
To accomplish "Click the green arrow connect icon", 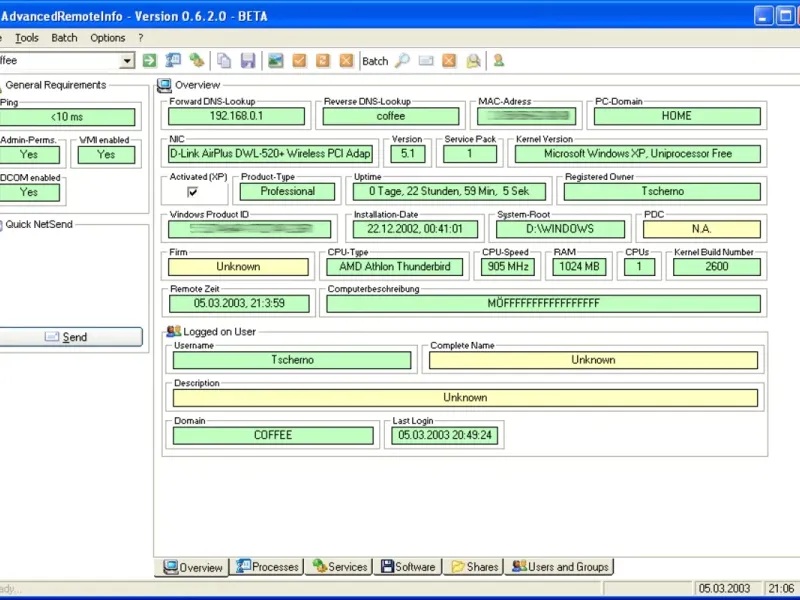I will point(149,61).
